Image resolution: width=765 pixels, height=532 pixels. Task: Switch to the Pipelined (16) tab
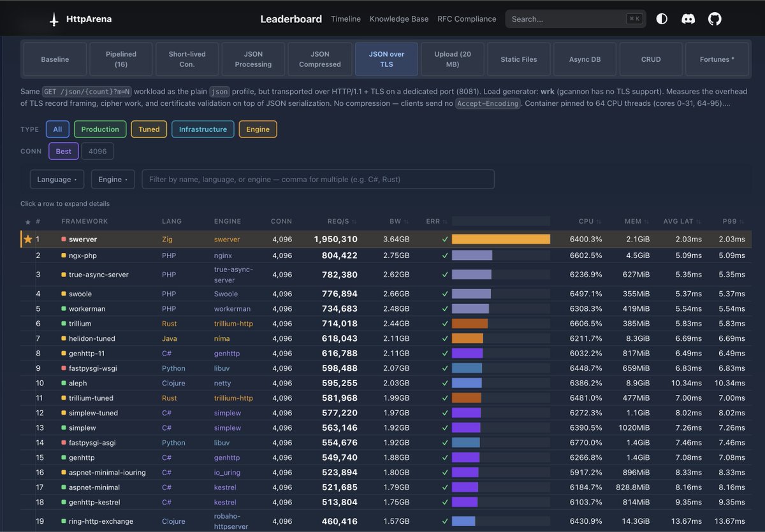pyautogui.click(x=121, y=59)
